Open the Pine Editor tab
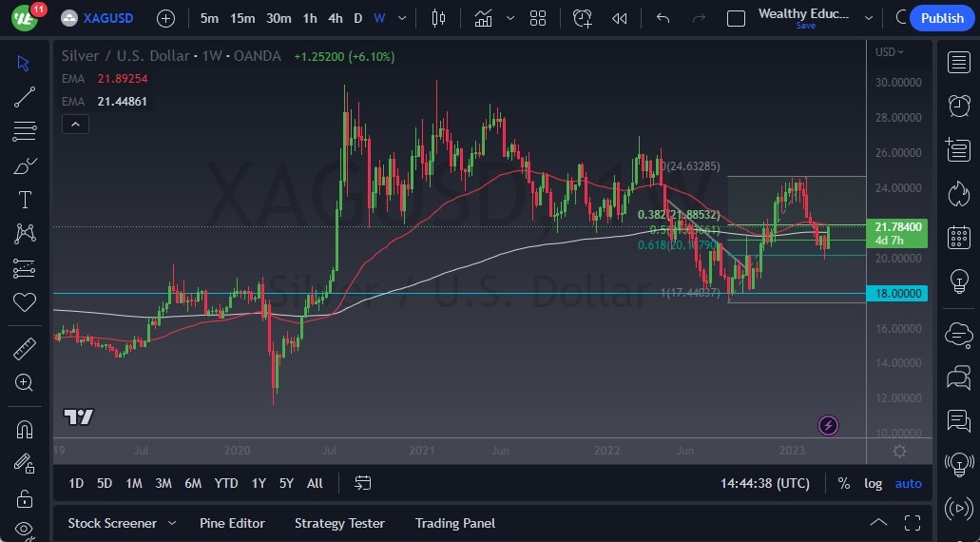Viewport: 980px width, 542px height. (x=233, y=523)
